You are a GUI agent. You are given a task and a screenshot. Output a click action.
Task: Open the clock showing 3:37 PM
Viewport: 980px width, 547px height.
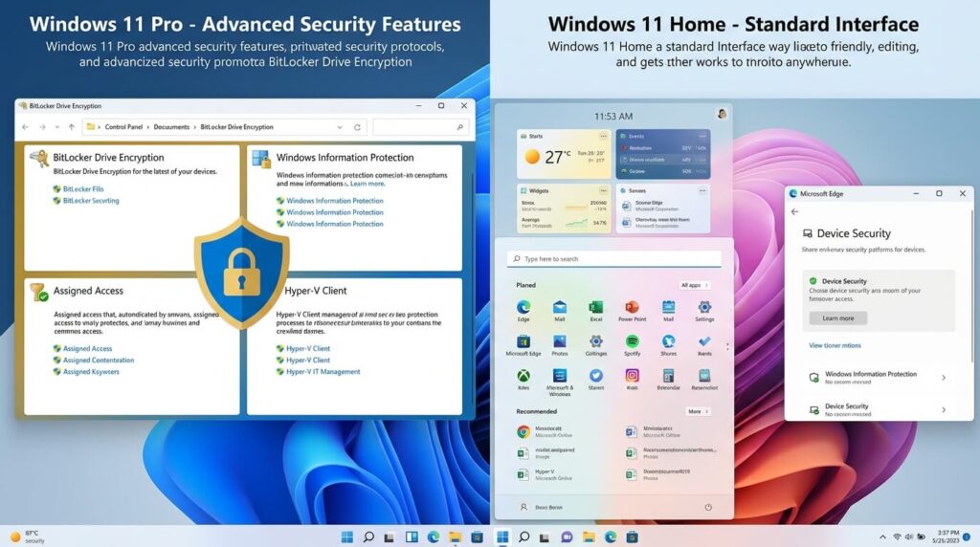point(947,536)
